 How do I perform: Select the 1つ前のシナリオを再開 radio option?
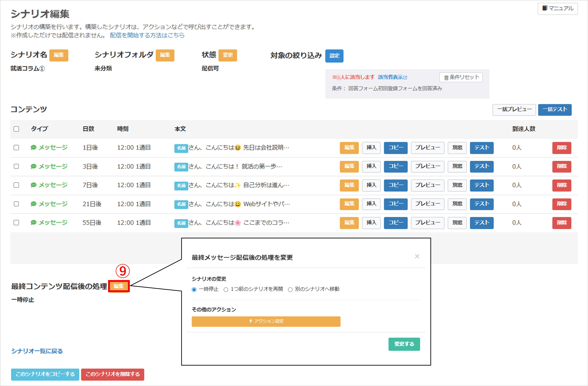coord(226,289)
